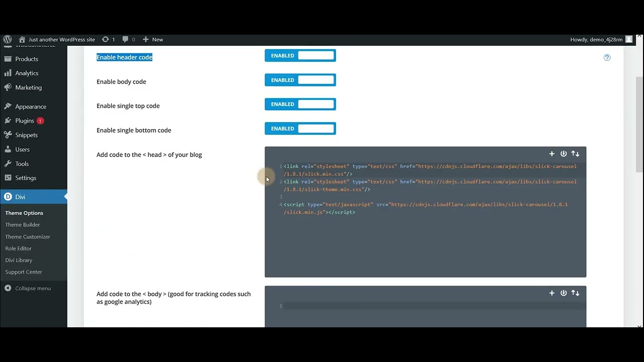Click the Divi D logo icon

(x=8, y=197)
